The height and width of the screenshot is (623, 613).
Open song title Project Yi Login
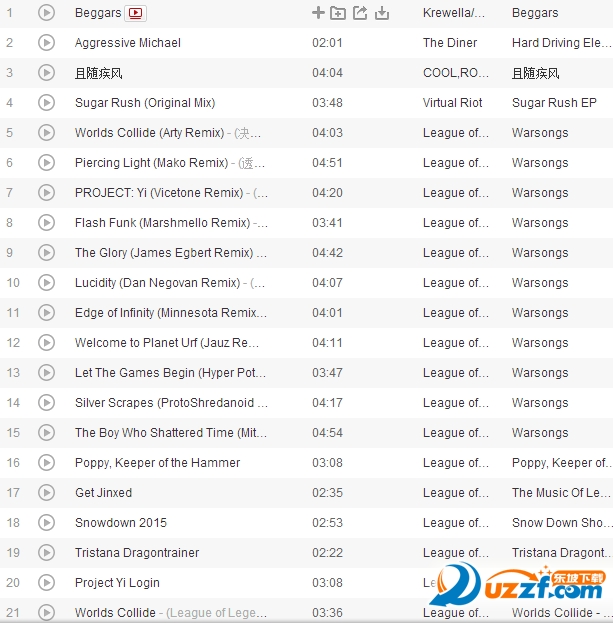click(x=117, y=582)
